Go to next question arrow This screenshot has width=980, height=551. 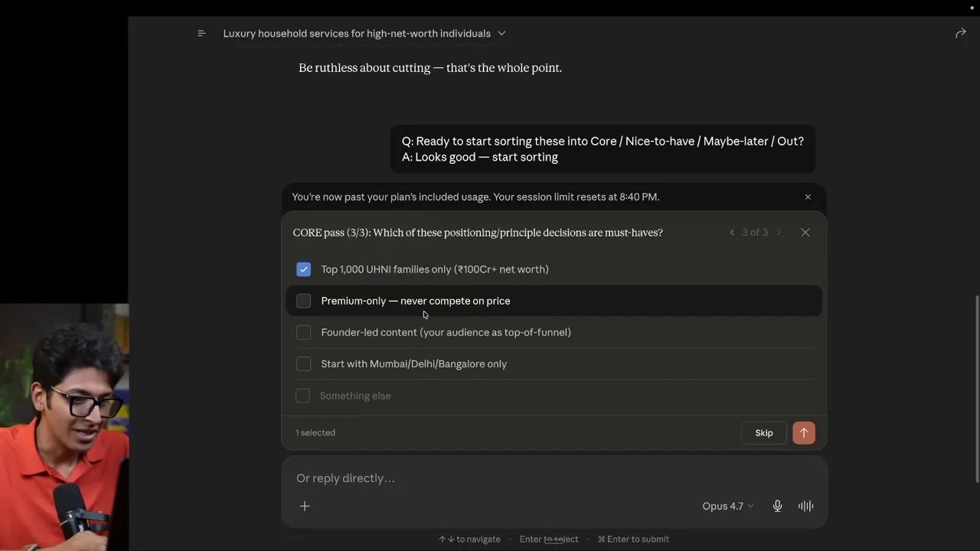779,233
